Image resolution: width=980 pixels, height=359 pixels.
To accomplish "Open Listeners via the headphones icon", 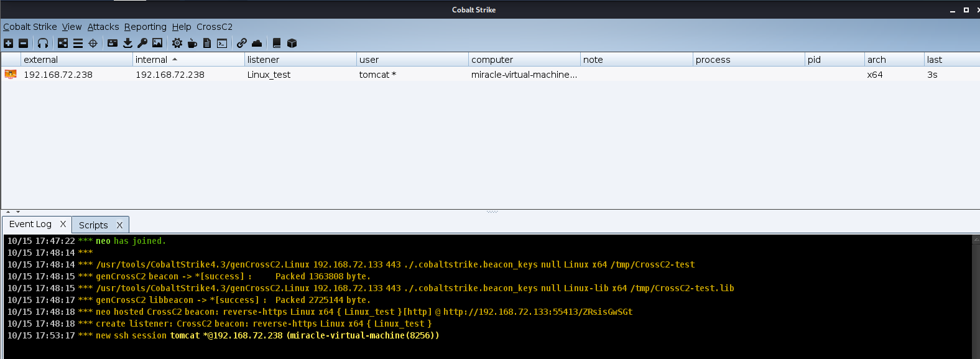I will [43, 43].
